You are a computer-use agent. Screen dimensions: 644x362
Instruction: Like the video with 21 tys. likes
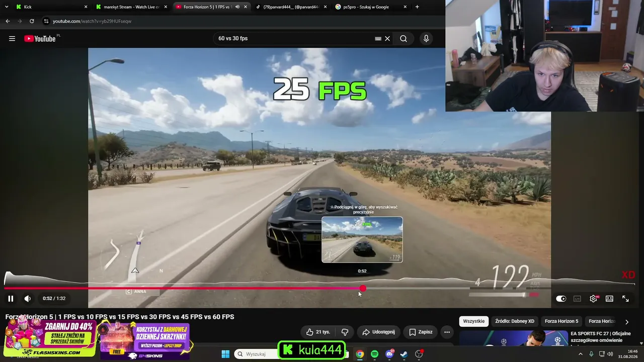coord(318,332)
